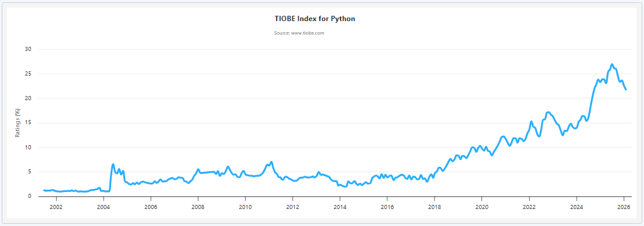This screenshot has height=226, width=644.
Task: Click the line's highest peak near 27 percent
Action: coord(612,64)
